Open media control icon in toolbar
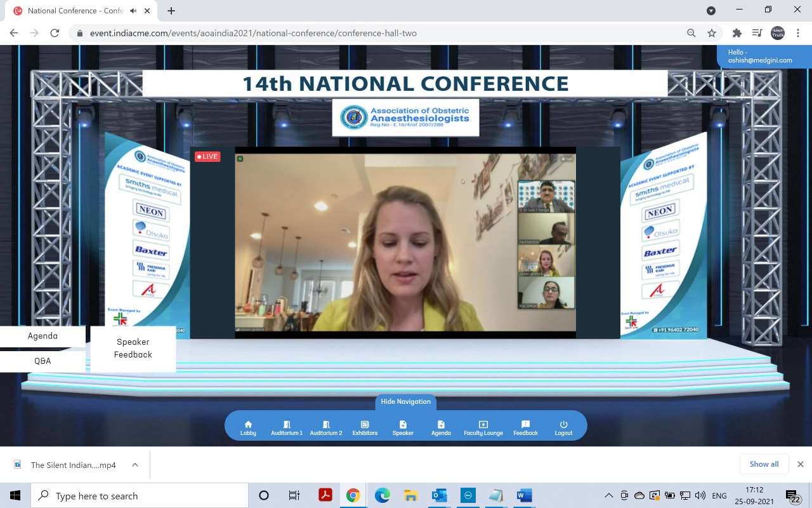 [x=757, y=33]
